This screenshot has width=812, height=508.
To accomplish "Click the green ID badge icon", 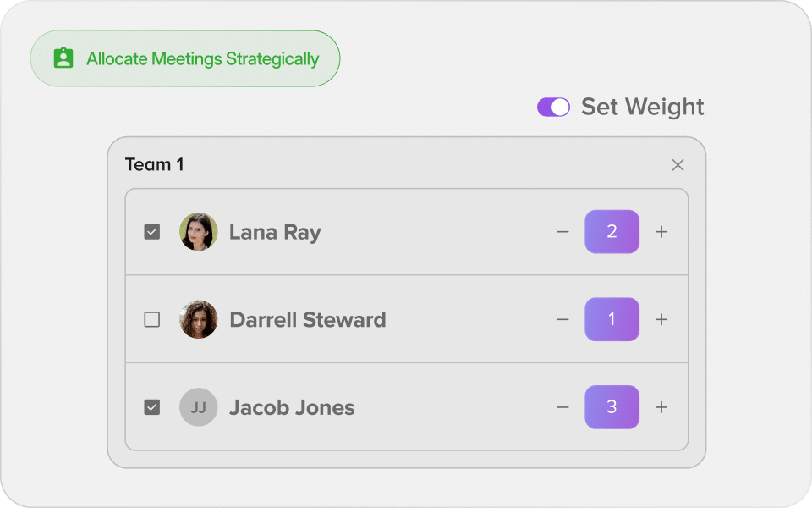I will point(63,58).
